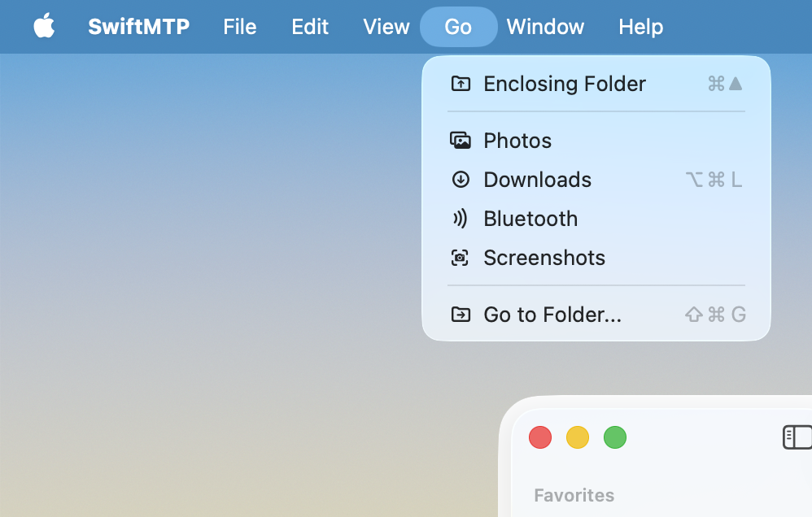The height and width of the screenshot is (517, 812).
Task: Click the Bluetooth waves icon
Action: pos(461,219)
